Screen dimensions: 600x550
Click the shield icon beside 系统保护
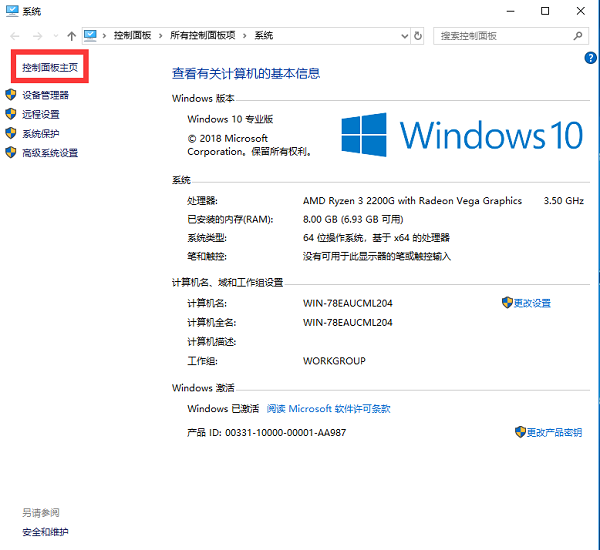(11, 133)
